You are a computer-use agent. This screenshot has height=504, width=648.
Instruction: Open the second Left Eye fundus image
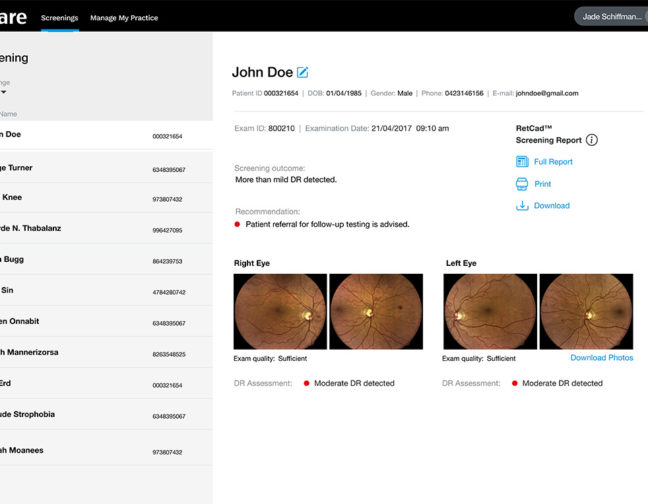coord(585,311)
